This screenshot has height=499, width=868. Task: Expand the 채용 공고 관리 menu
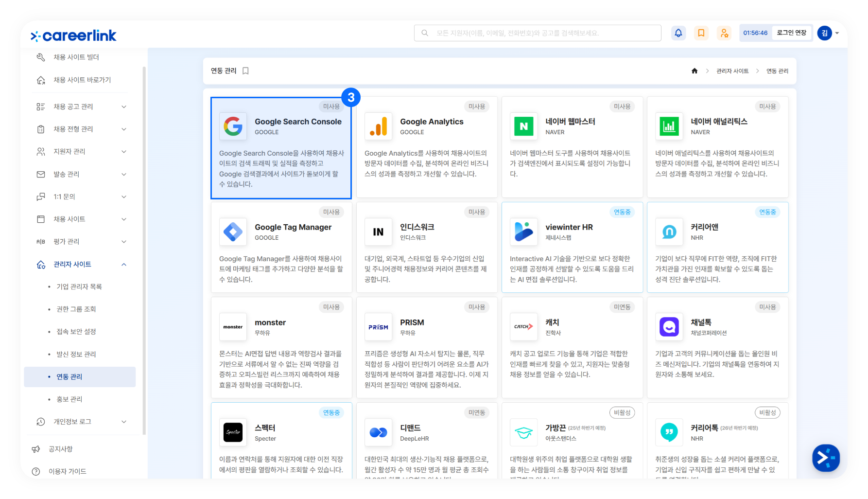[x=124, y=107]
